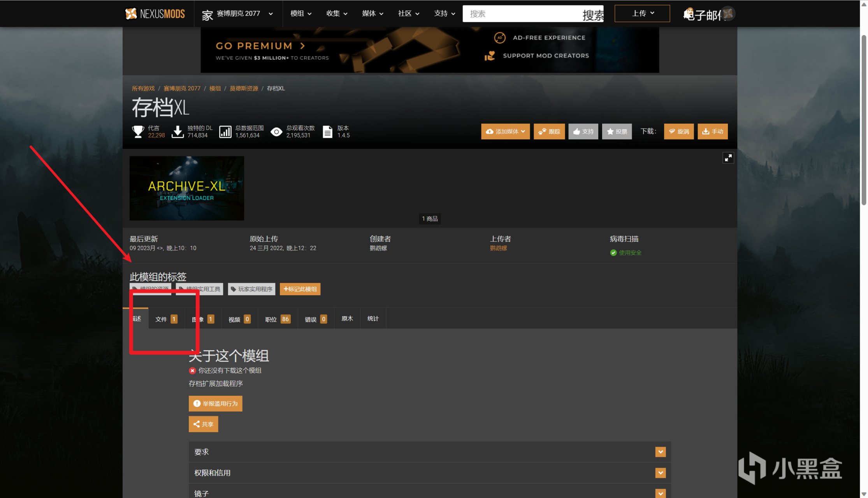868x498 pixels.
Task: Click the unique downloads icon
Action: [177, 132]
